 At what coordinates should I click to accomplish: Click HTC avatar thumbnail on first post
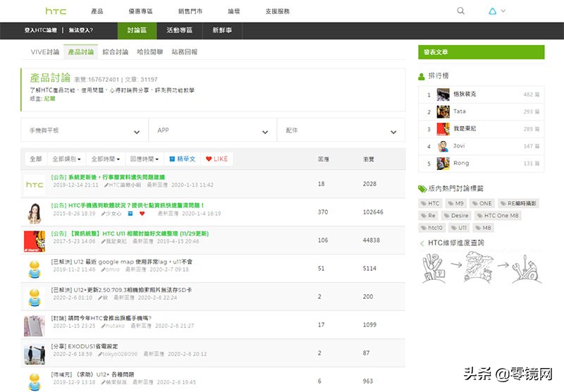35,185
